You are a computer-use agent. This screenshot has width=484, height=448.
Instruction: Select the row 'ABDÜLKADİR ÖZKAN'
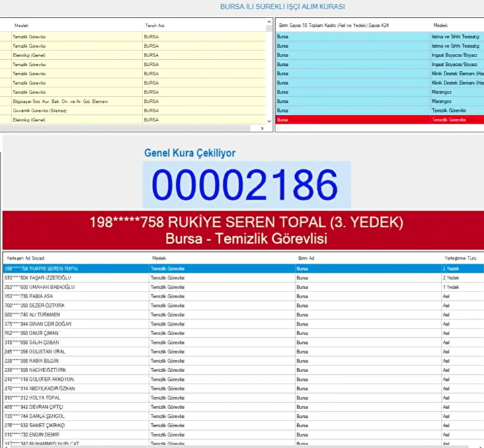tap(243, 389)
